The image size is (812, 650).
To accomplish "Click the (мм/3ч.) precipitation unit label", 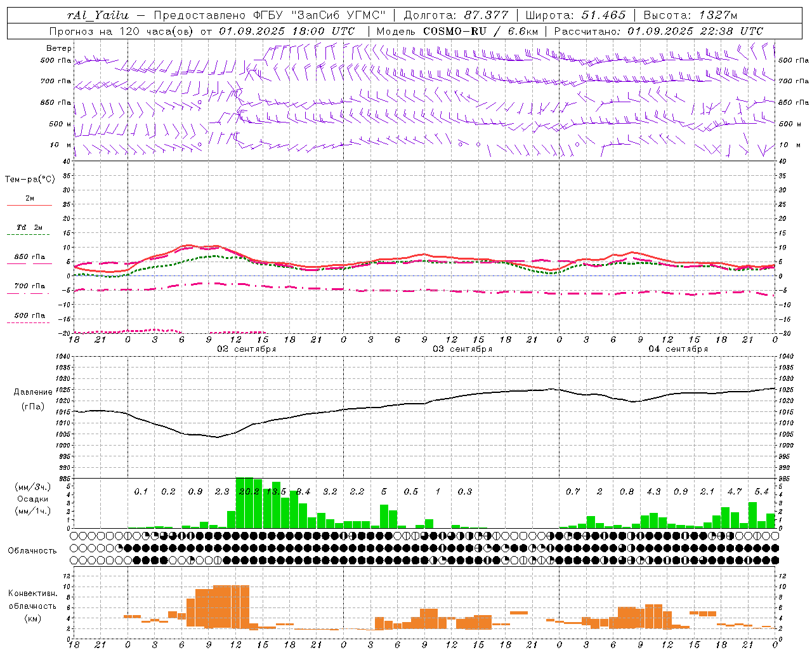I will 32,487.
